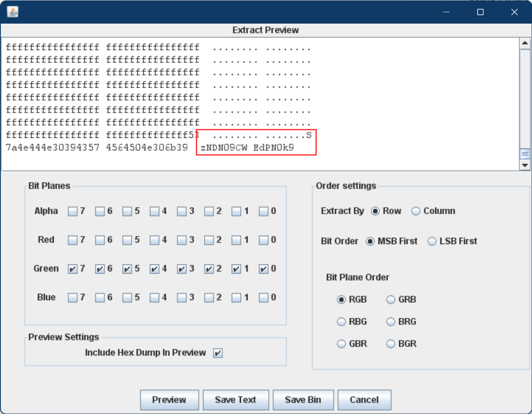Click the Java application icon in title bar
This screenshot has width=532, height=414.
pyautogui.click(x=13, y=12)
